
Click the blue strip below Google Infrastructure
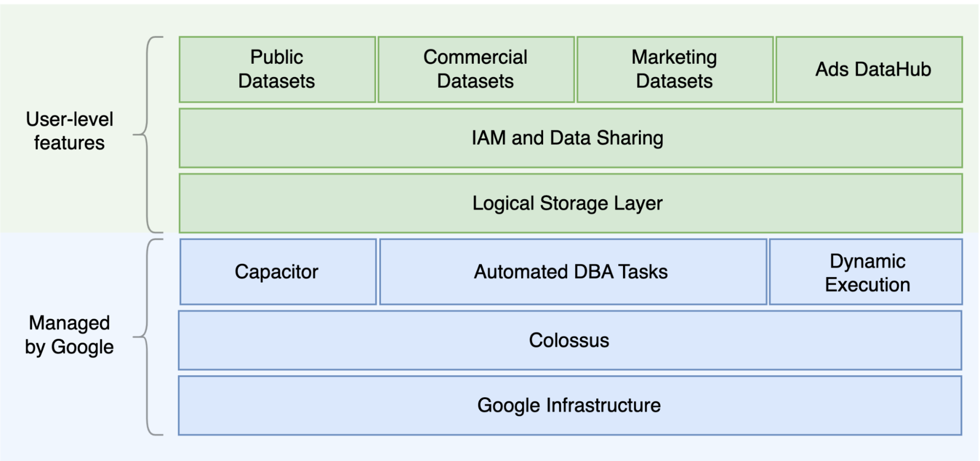570,448
